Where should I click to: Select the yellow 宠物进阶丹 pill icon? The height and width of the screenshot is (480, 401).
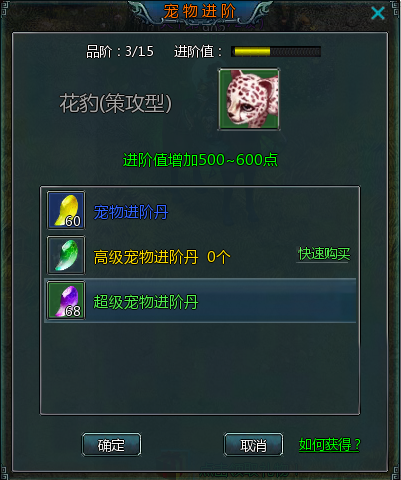pyautogui.click(x=66, y=210)
